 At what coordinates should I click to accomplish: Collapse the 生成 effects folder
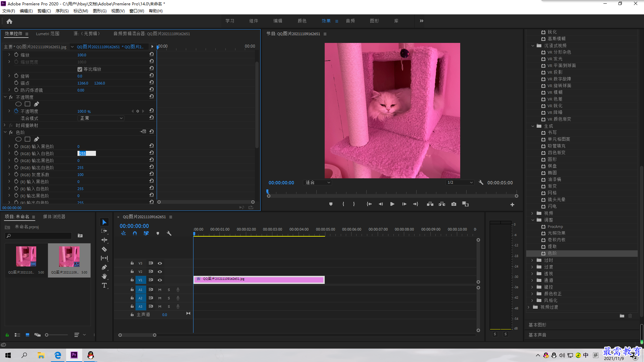pyautogui.click(x=533, y=126)
